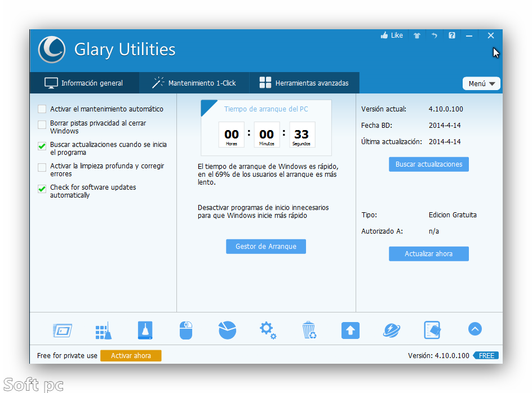Click the 00 Horas boot time counter
The height and width of the screenshot is (393, 532).
(x=232, y=135)
